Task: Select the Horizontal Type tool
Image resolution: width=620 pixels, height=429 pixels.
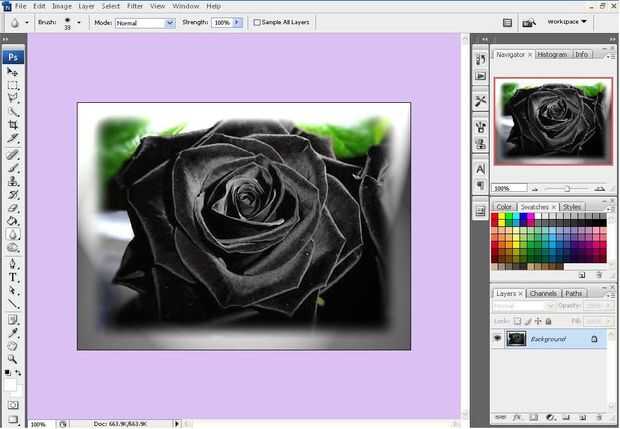Action: 12,277
